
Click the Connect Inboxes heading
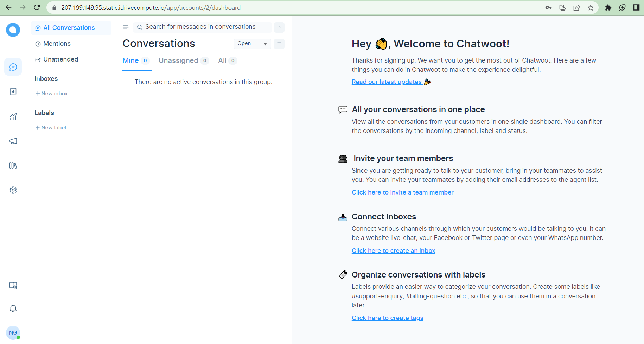click(384, 217)
